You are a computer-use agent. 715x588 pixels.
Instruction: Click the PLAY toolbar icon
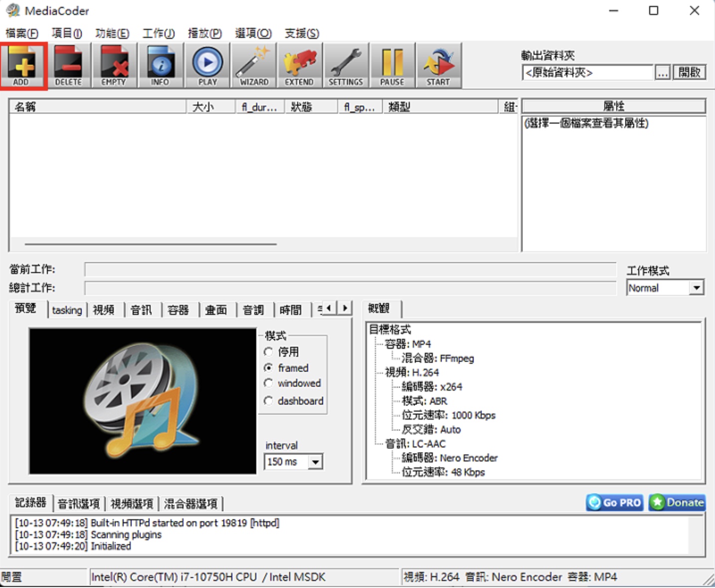click(207, 66)
